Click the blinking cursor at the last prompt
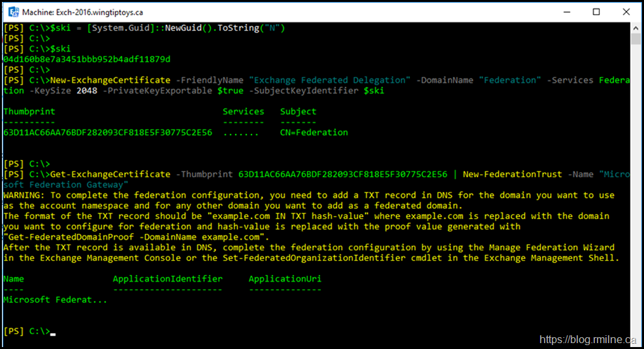Image resolution: width=644 pixels, height=349 pixels. click(x=53, y=332)
